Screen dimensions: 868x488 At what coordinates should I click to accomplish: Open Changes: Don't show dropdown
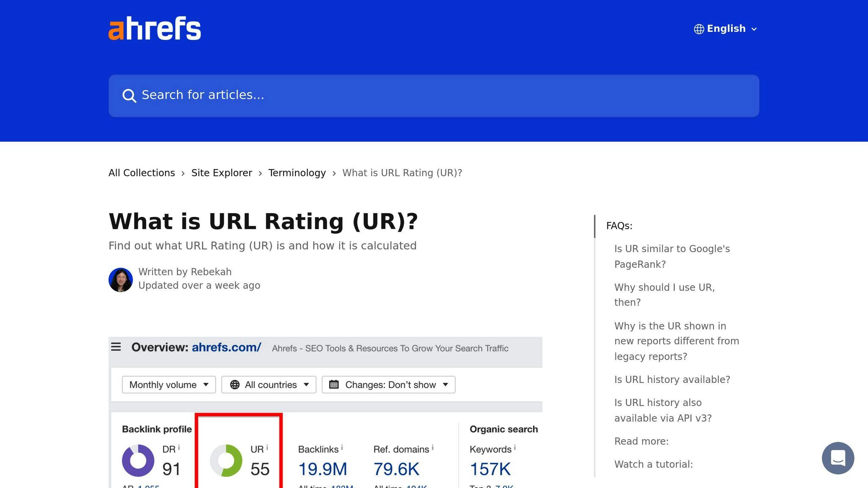pos(389,385)
